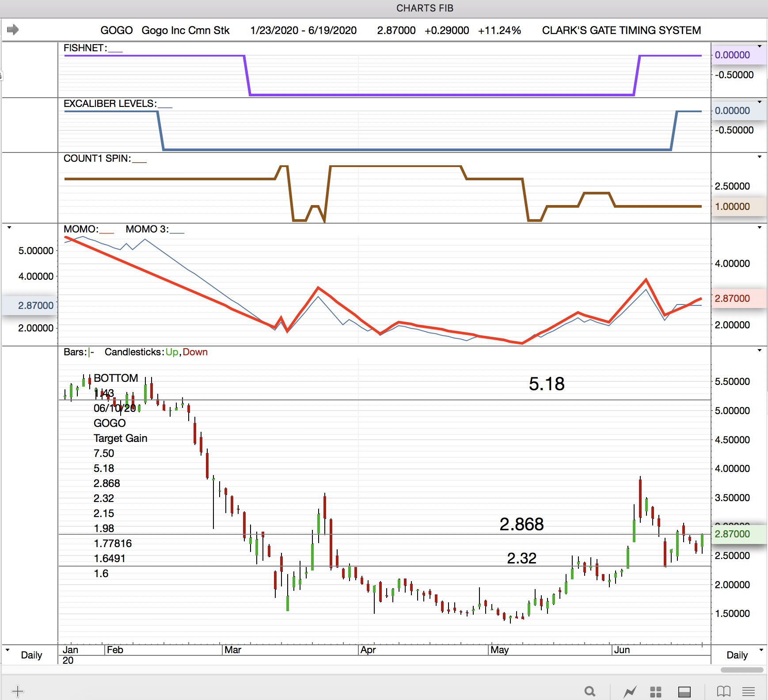The image size is (768, 700).
Task: Click the COUNT1 SPIN legend label
Action: (97, 158)
